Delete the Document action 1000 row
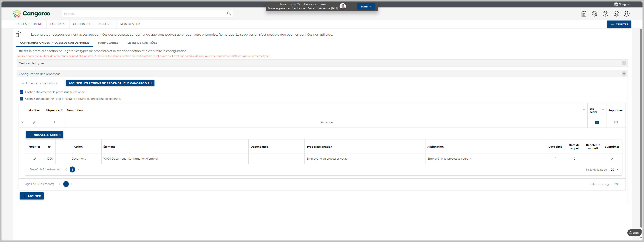The image size is (644, 242). pyautogui.click(x=612, y=159)
